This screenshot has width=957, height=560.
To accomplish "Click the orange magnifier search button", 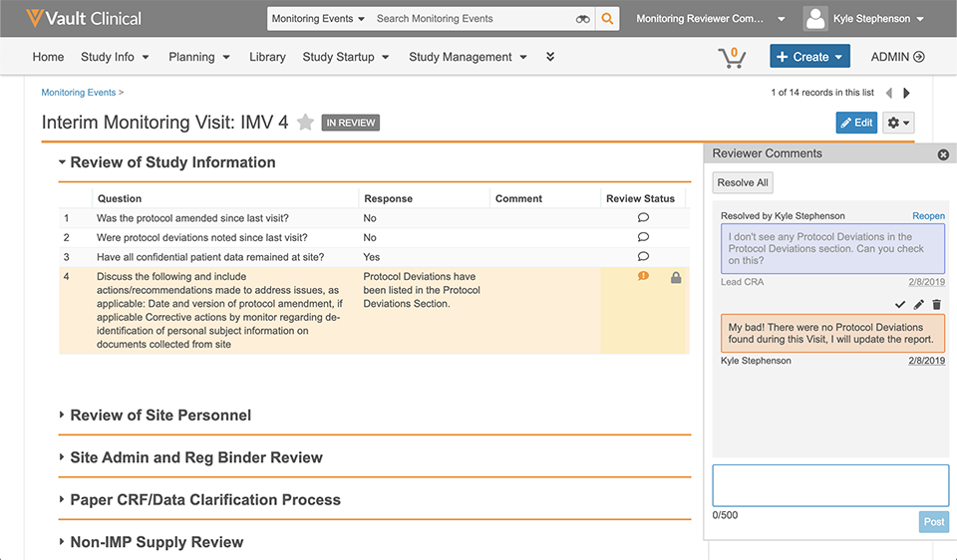I will click(607, 19).
